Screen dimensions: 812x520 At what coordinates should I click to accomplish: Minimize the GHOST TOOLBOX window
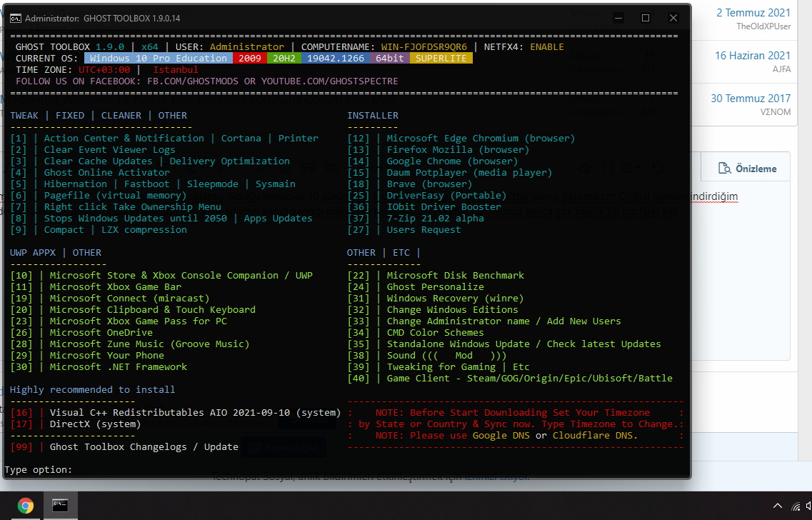pyautogui.click(x=618, y=18)
